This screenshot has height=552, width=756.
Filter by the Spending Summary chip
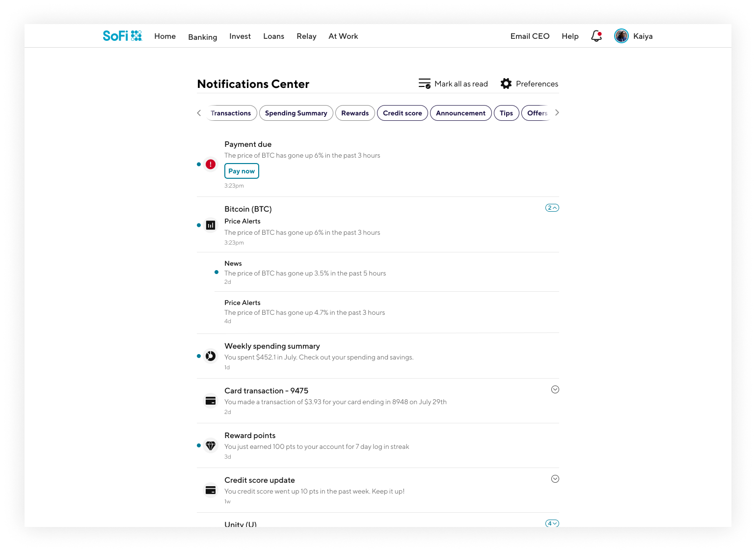tap(296, 113)
